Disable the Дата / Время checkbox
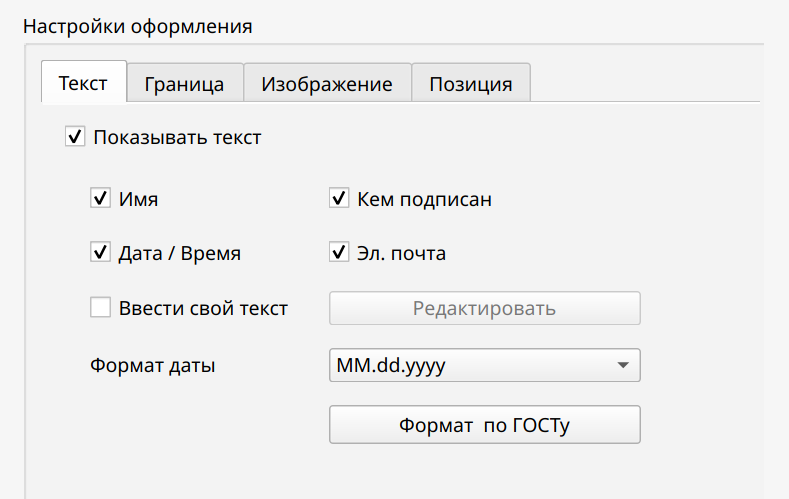The width and height of the screenshot is (789, 499). (x=100, y=253)
